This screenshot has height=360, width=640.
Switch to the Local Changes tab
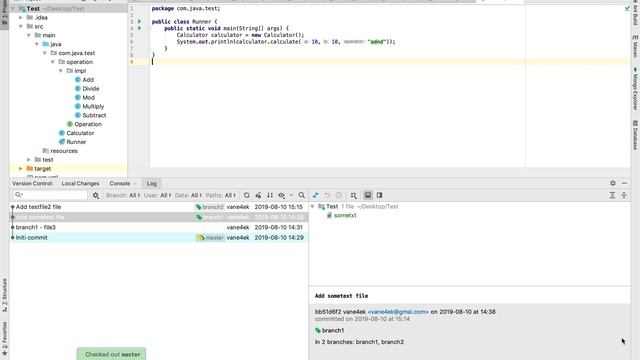[80, 184]
